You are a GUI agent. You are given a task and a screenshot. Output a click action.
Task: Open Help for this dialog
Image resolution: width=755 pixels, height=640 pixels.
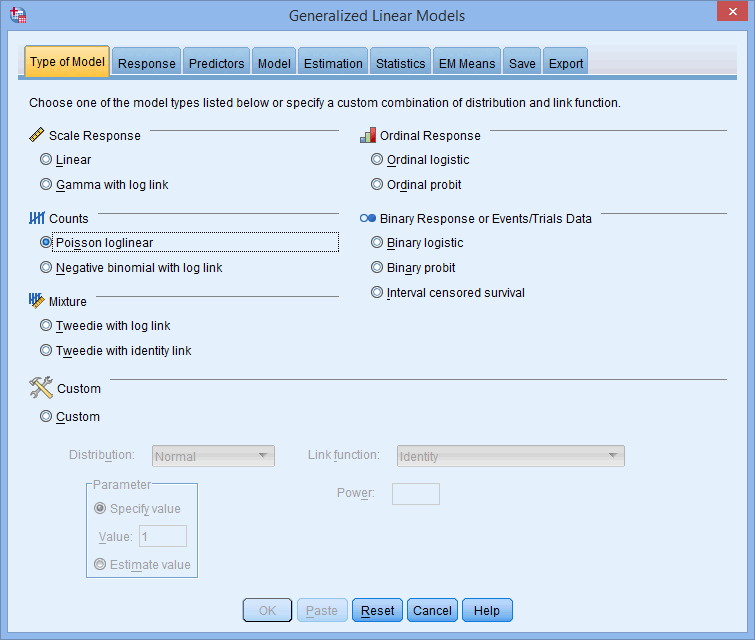[x=487, y=610]
